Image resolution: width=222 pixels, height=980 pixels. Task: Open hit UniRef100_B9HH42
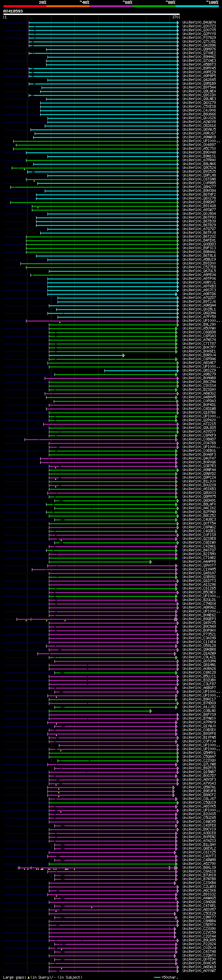[199, 57]
